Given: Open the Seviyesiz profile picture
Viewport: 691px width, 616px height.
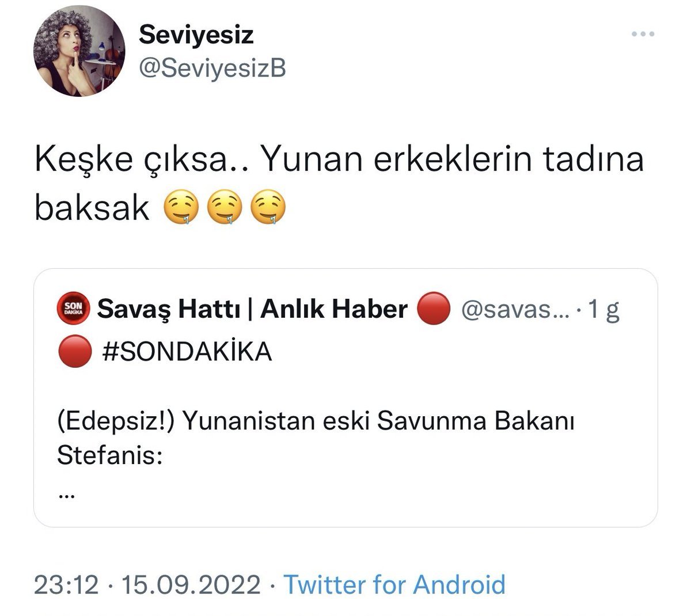Looking at the screenshot, I should pyautogui.click(x=79, y=55).
